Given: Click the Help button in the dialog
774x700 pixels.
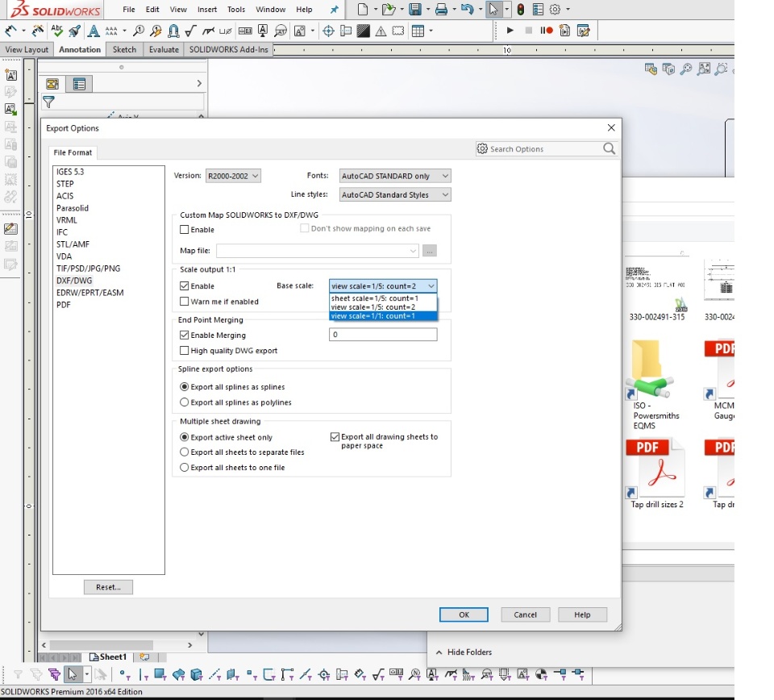Looking at the screenshot, I should coord(582,615).
